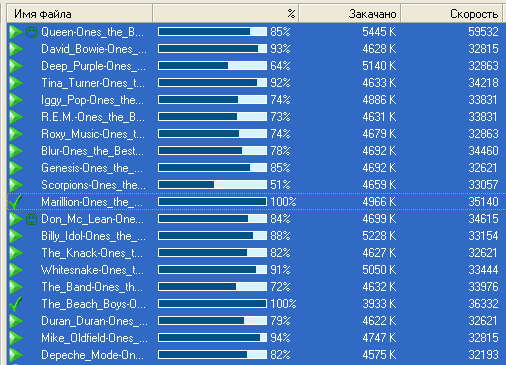506x365 pixels.
Task: Click the green arrow icon beside Depeche_Mode
Action: click(x=16, y=355)
